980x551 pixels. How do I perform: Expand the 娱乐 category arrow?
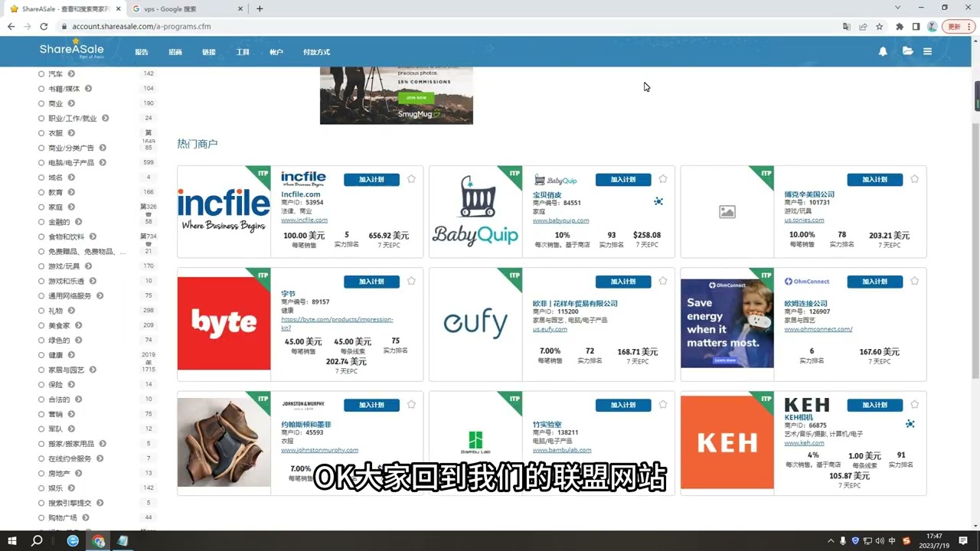[71, 487]
